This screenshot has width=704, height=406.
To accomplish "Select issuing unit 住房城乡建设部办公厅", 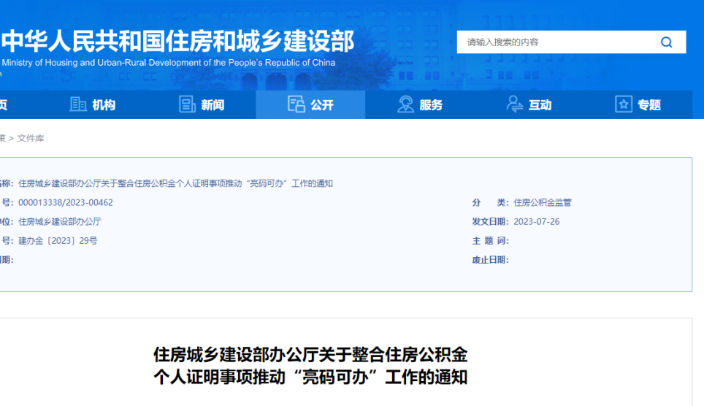I will (x=60, y=221).
